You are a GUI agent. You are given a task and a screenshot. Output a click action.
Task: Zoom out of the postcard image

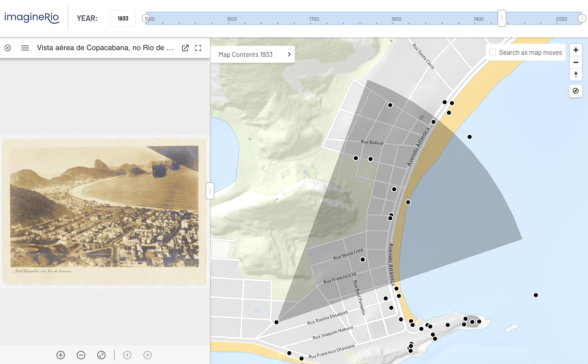coord(81,355)
